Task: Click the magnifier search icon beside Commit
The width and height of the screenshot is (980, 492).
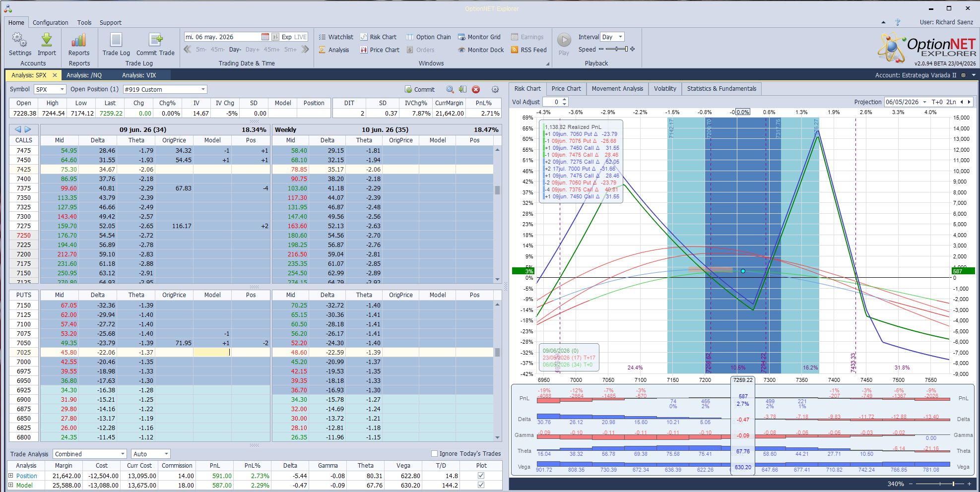Action: pyautogui.click(x=450, y=89)
